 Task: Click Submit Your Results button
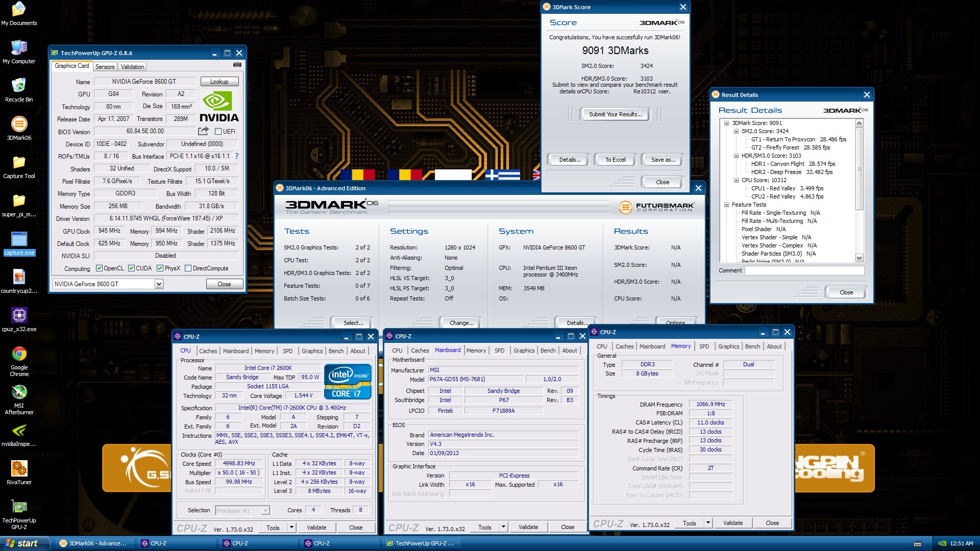tap(615, 114)
